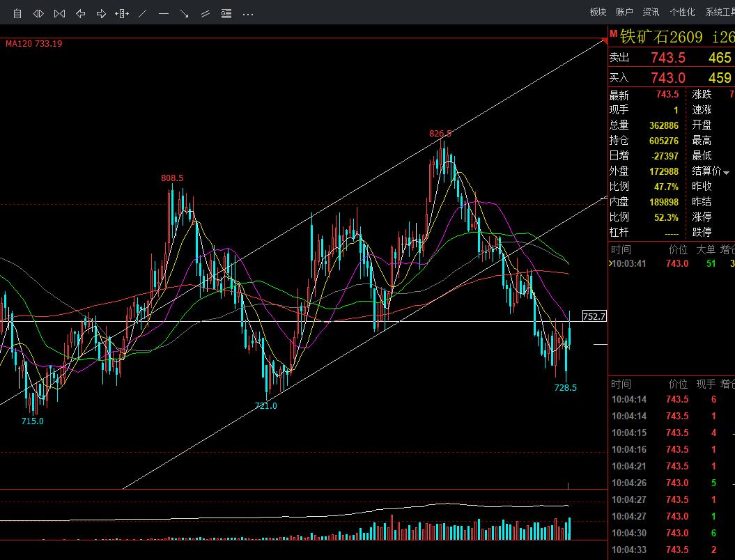The width and height of the screenshot is (735, 560).
Task: Open the three-dots more tools menu
Action: coord(248,15)
